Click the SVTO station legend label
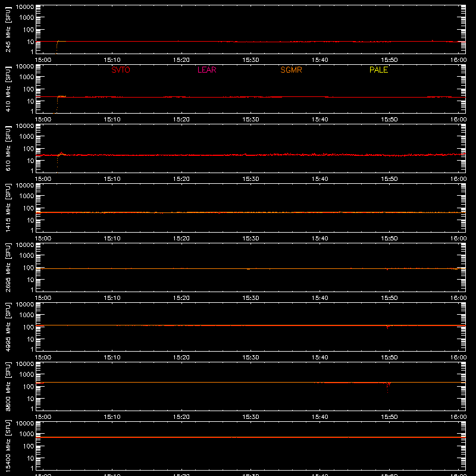476x476 pixels. [121, 70]
